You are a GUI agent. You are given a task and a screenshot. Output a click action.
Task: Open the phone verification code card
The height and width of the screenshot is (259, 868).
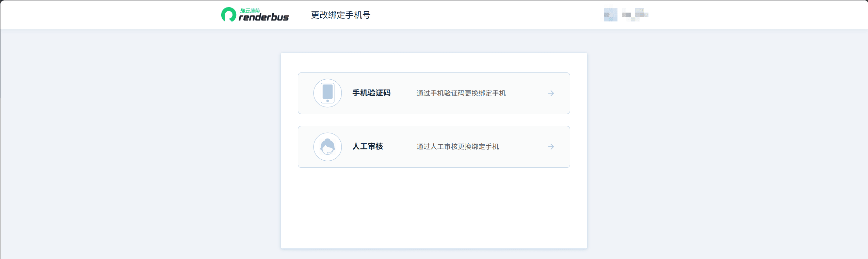coord(434,93)
